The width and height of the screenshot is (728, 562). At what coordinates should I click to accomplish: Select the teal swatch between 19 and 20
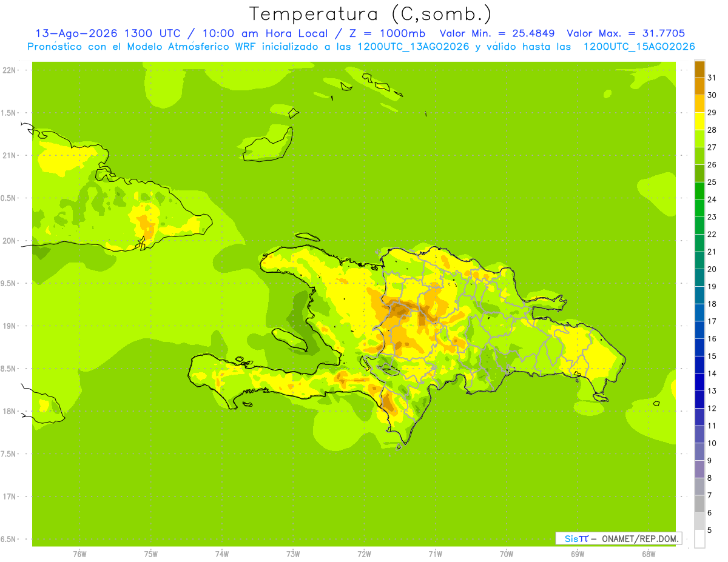699,278
